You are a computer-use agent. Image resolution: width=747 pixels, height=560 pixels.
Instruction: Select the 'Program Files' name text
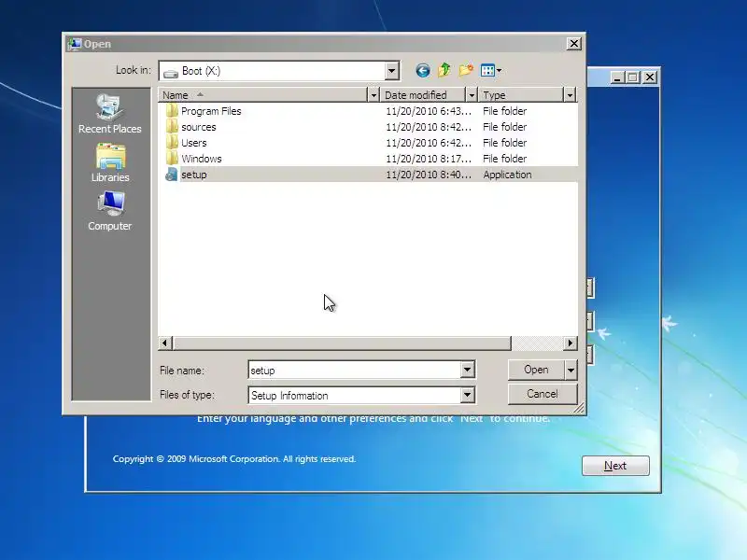pyautogui.click(x=211, y=111)
